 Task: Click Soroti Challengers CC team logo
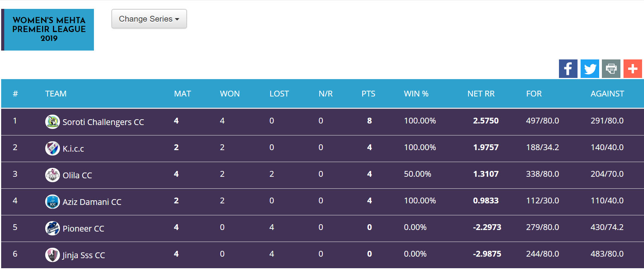coord(52,122)
